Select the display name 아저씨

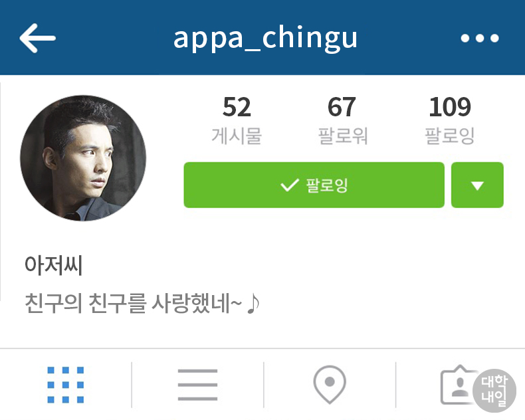54,265
